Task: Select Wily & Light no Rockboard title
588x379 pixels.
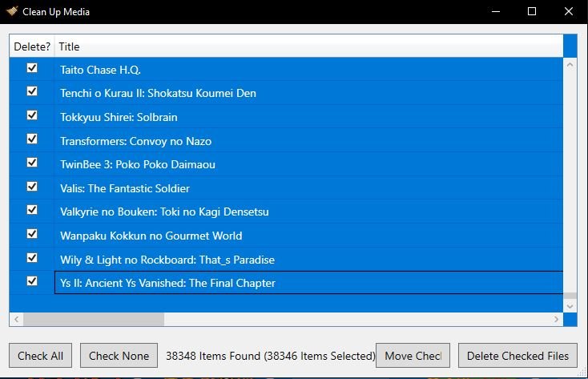Action: click(x=167, y=260)
